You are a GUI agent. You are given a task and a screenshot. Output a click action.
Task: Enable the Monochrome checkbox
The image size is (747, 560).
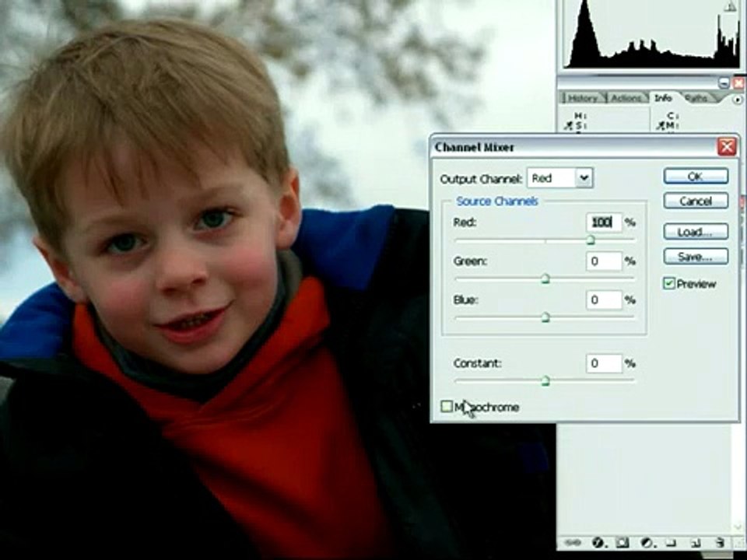click(447, 406)
